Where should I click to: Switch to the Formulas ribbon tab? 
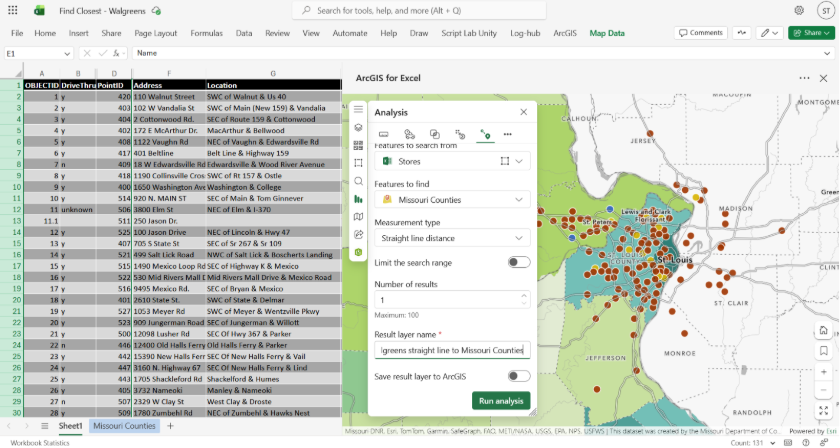[x=206, y=33]
